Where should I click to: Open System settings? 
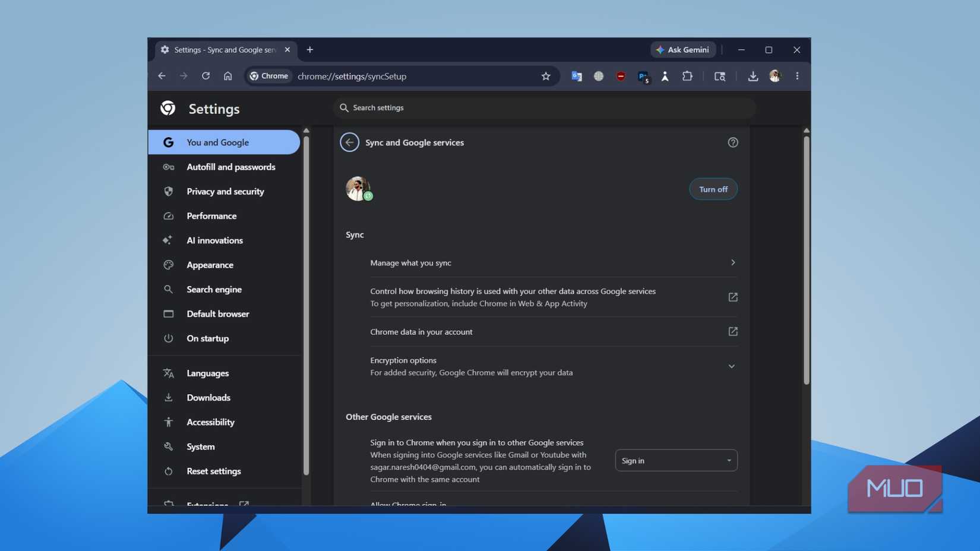[224, 446]
